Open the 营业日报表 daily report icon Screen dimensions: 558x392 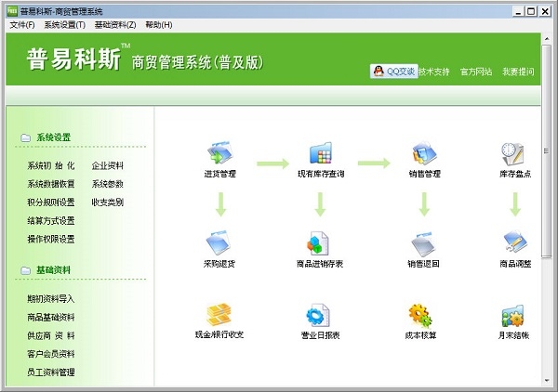click(318, 315)
